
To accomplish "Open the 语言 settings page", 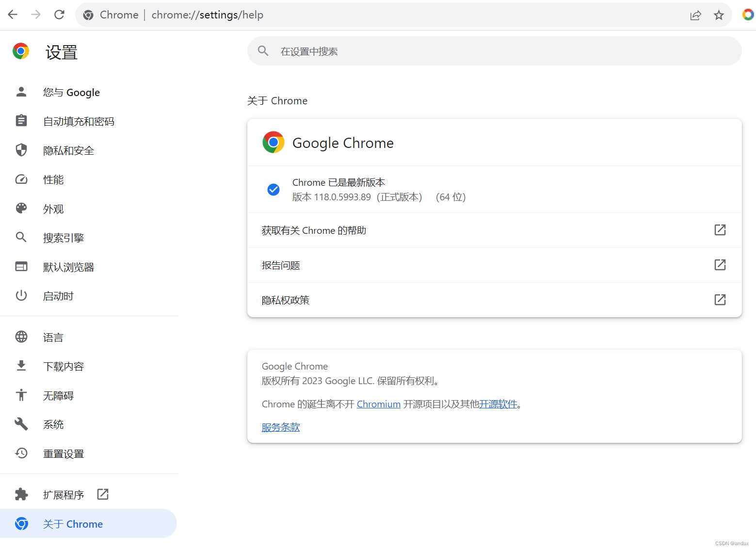I will [89, 337].
